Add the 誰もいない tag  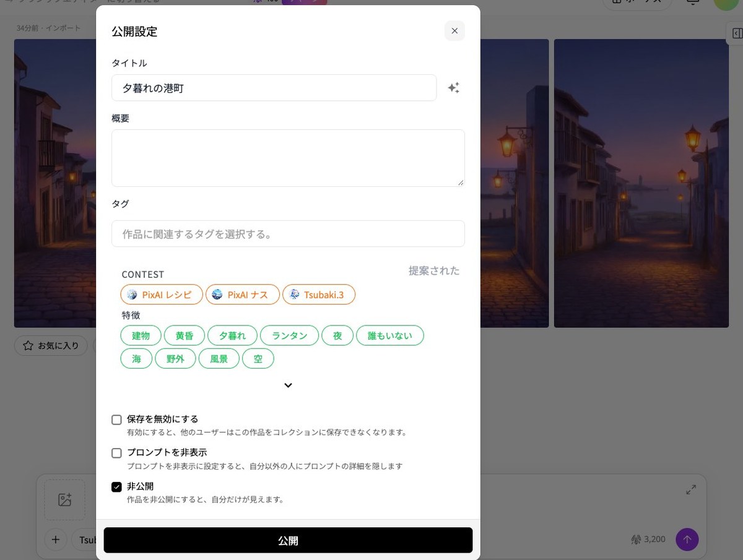click(390, 335)
